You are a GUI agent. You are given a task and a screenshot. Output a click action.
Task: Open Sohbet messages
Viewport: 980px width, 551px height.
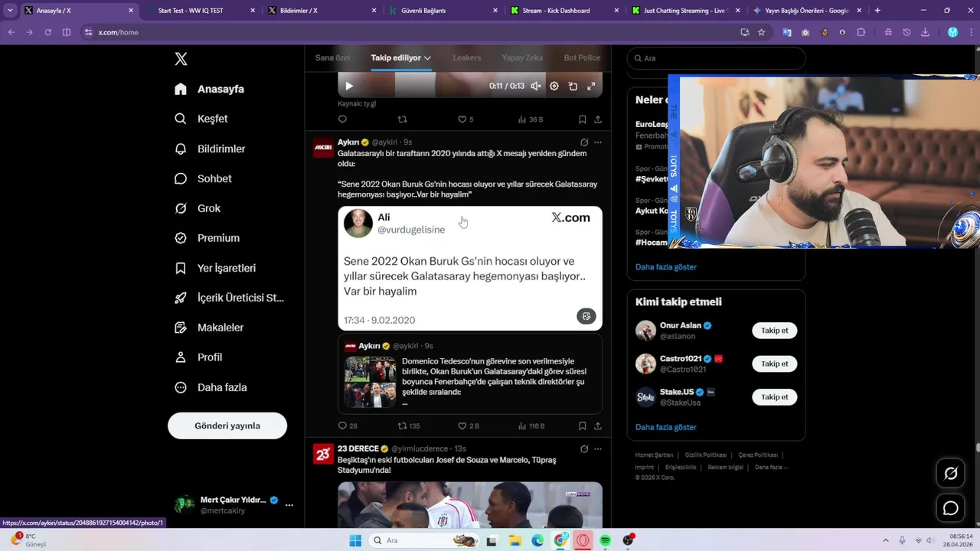tap(203, 178)
